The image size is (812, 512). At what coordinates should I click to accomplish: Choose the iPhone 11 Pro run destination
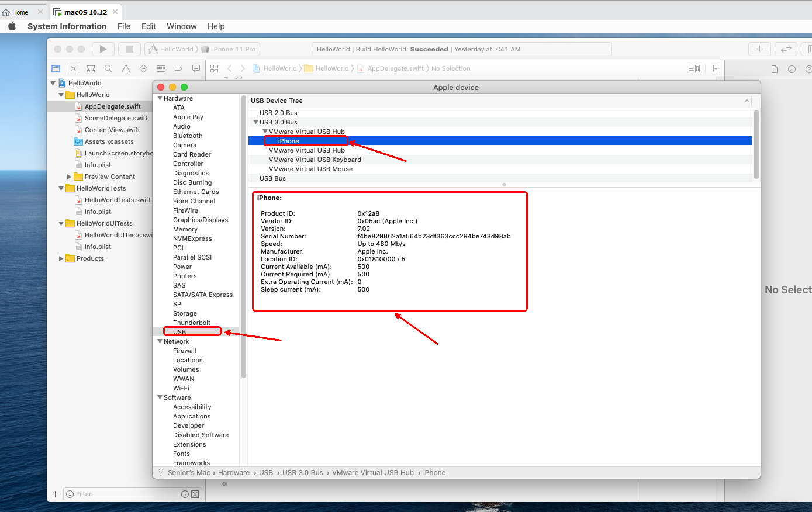point(229,49)
